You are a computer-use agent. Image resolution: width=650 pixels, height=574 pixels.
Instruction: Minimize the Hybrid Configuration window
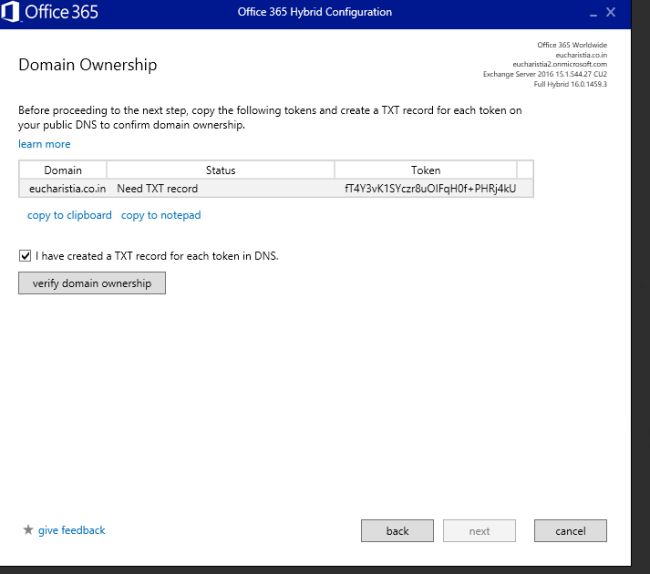pos(593,15)
